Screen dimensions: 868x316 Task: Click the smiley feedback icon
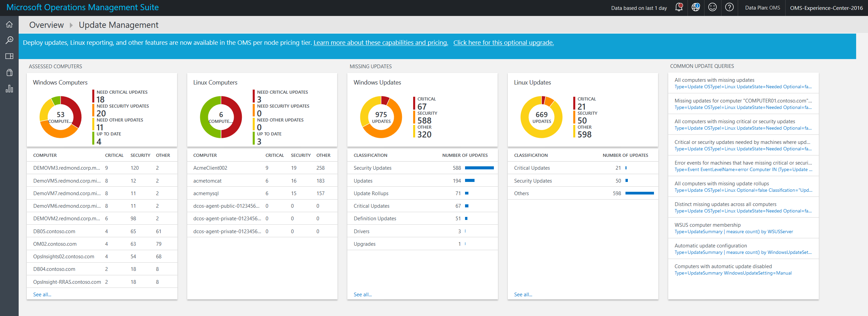pos(712,7)
